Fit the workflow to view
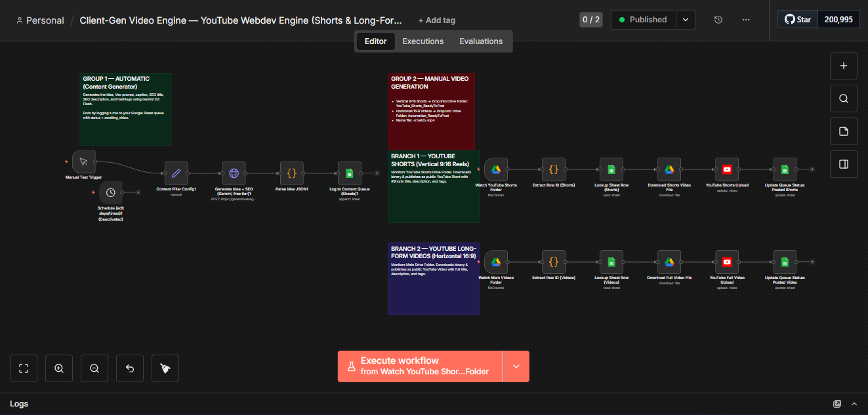Viewport: 868px width, 415px height. (24, 368)
